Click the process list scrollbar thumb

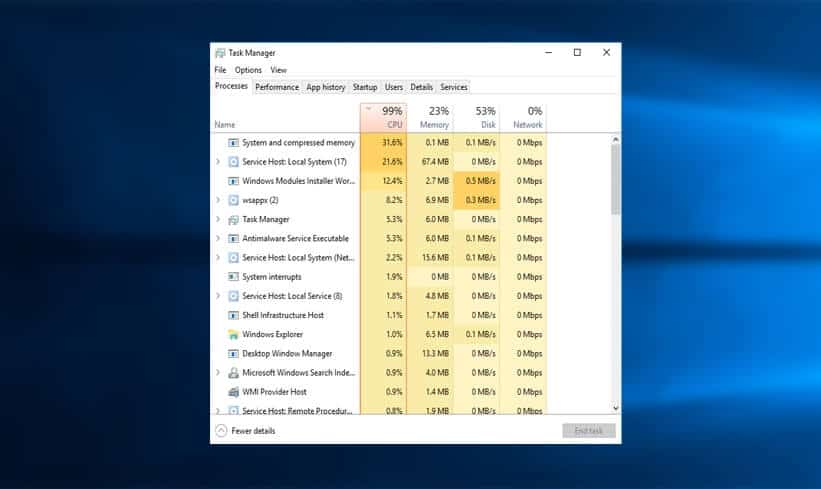[x=615, y=179]
